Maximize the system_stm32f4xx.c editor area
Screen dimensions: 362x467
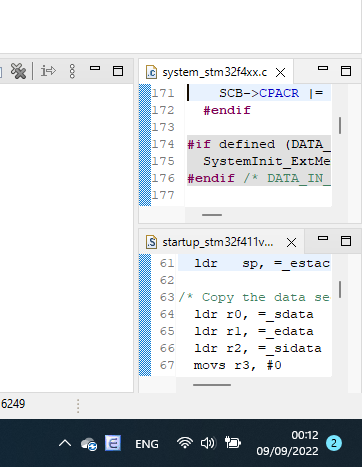pyautogui.click(x=346, y=71)
